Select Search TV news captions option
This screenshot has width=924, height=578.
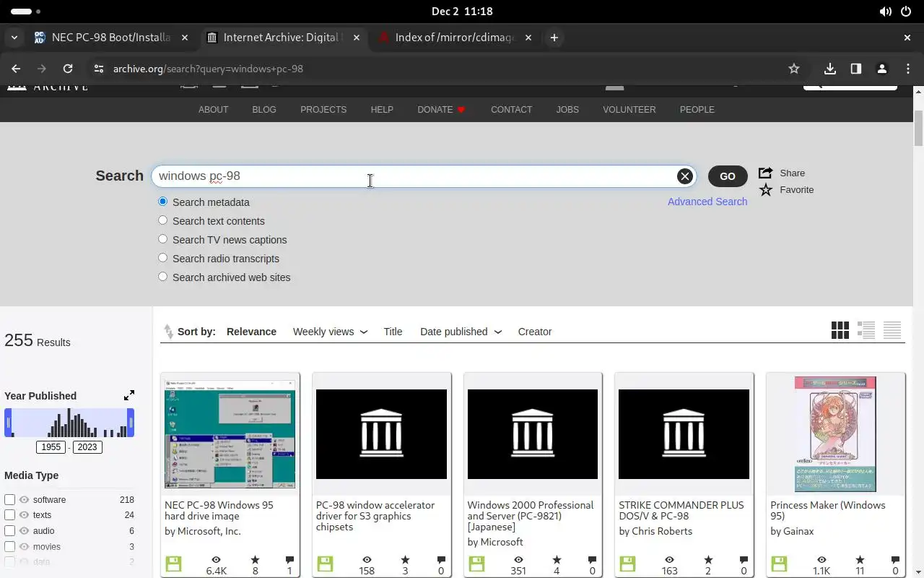[162, 239]
